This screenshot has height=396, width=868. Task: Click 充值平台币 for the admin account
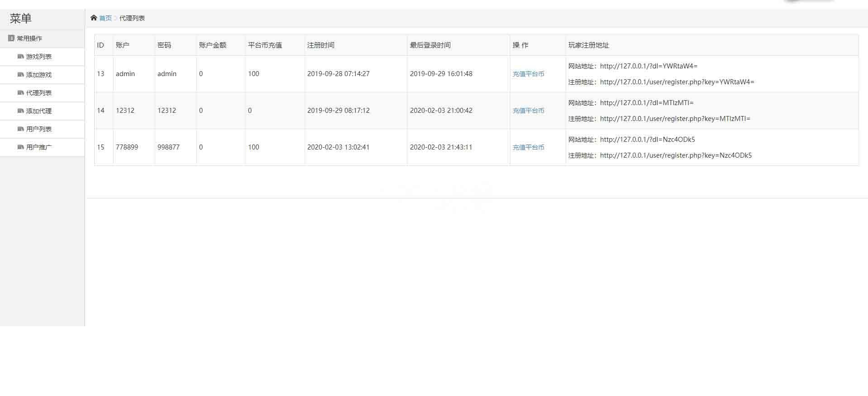(x=528, y=74)
